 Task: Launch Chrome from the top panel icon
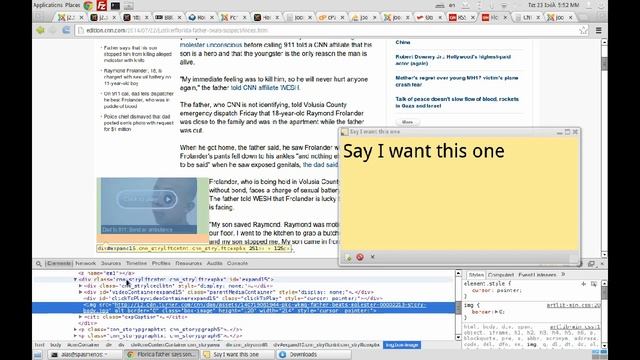coord(88,5)
